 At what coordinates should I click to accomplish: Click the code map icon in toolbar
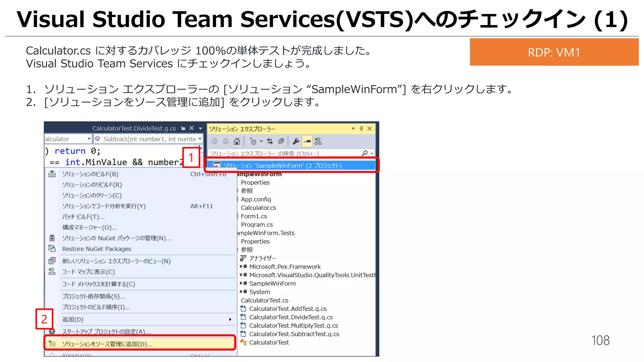coord(318,141)
